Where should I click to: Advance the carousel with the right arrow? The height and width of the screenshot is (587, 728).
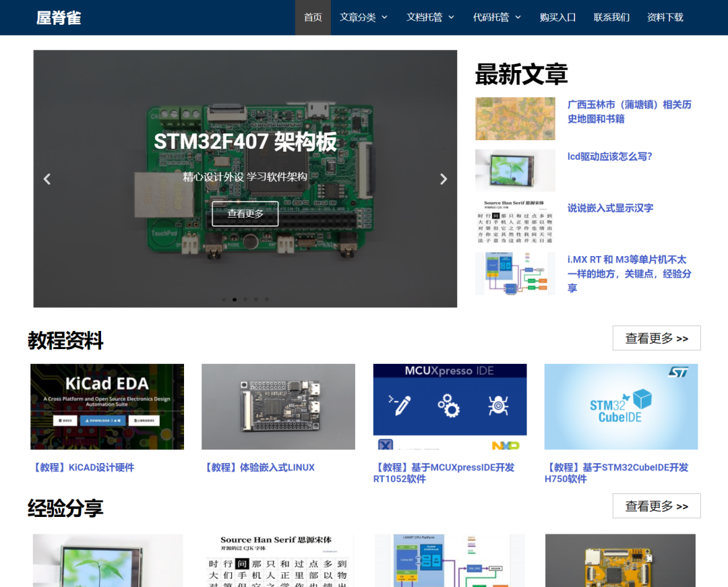[x=444, y=179]
